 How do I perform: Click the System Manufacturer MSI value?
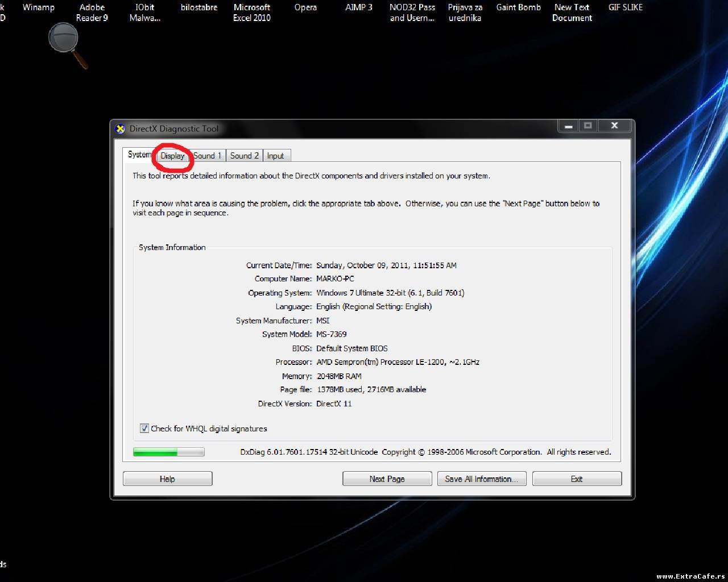tap(323, 321)
